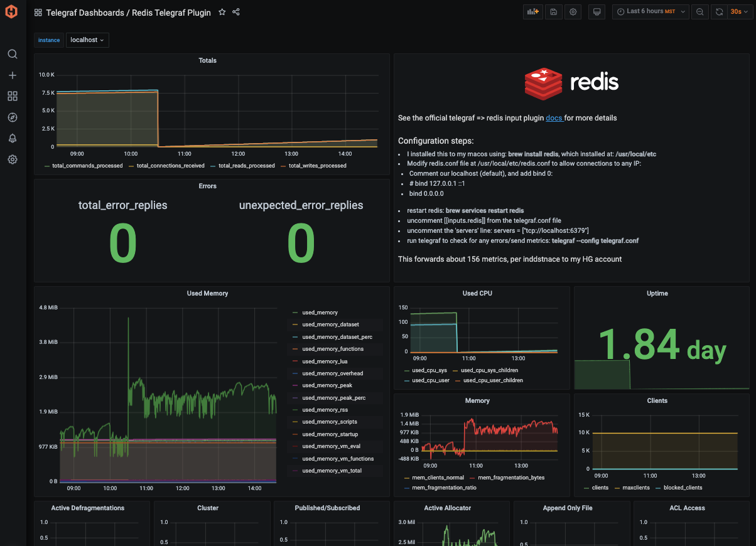Click the instance variable label
The image size is (756, 546).
(x=49, y=40)
